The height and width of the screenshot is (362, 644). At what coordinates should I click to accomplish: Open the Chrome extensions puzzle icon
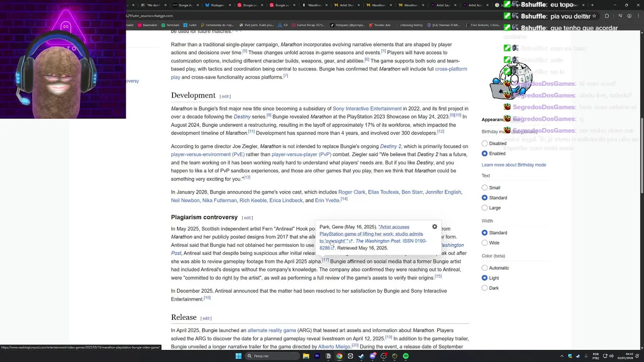[x=606, y=16]
